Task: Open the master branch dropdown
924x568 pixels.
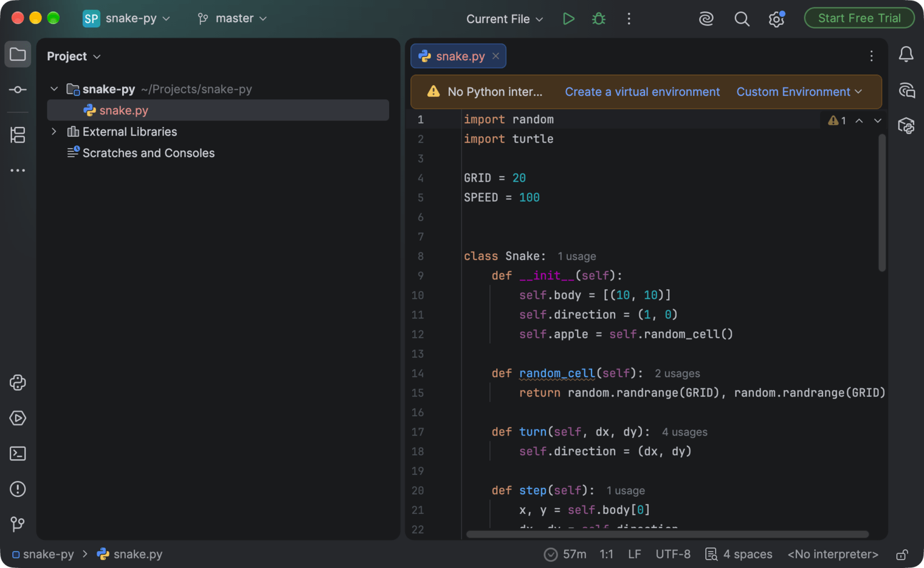Action: click(x=232, y=19)
